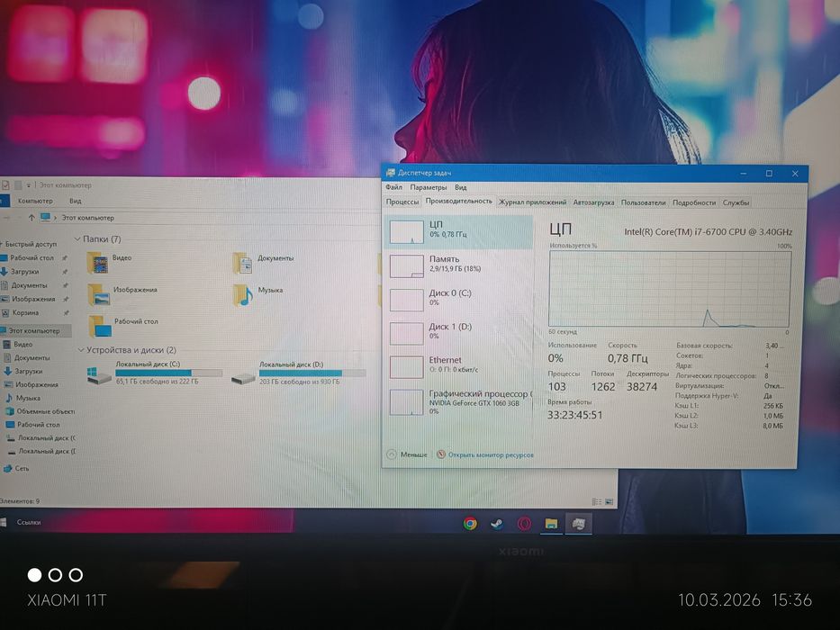Select Графический процессор performance item

458,402
